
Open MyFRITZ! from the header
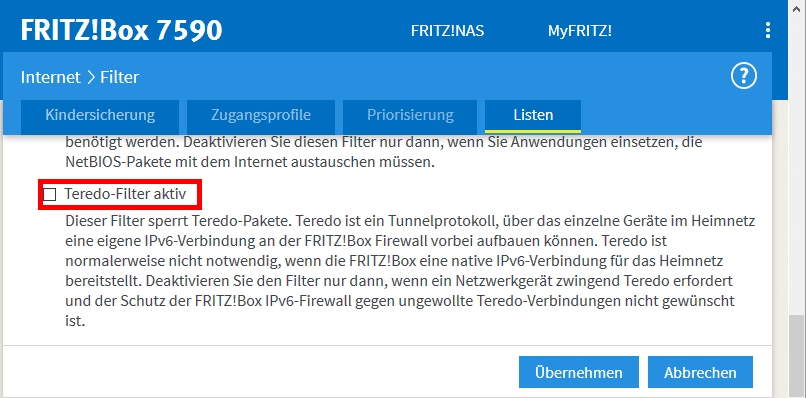579,31
